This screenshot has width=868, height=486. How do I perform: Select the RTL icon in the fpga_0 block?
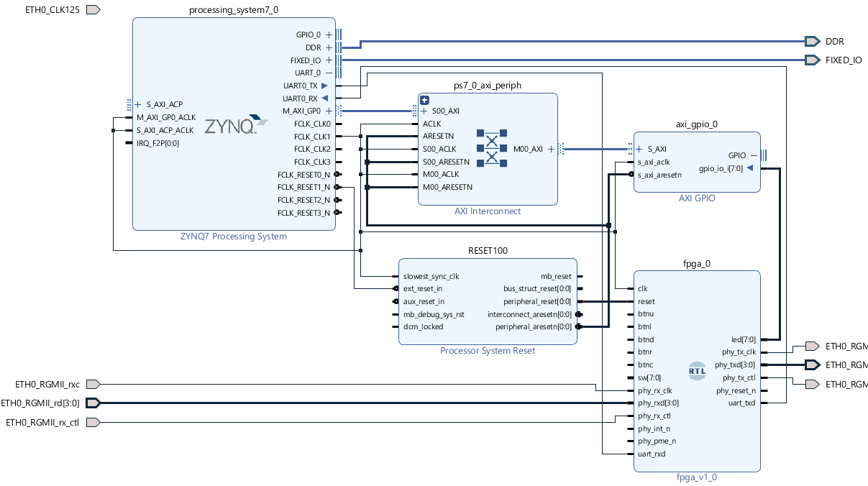pyautogui.click(x=696, y=371)
